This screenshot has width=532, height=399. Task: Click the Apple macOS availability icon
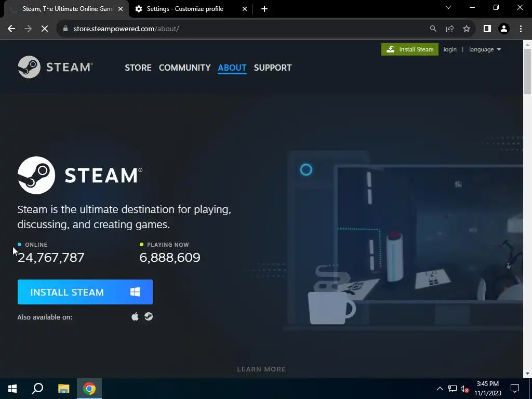(x=135, y=316)
